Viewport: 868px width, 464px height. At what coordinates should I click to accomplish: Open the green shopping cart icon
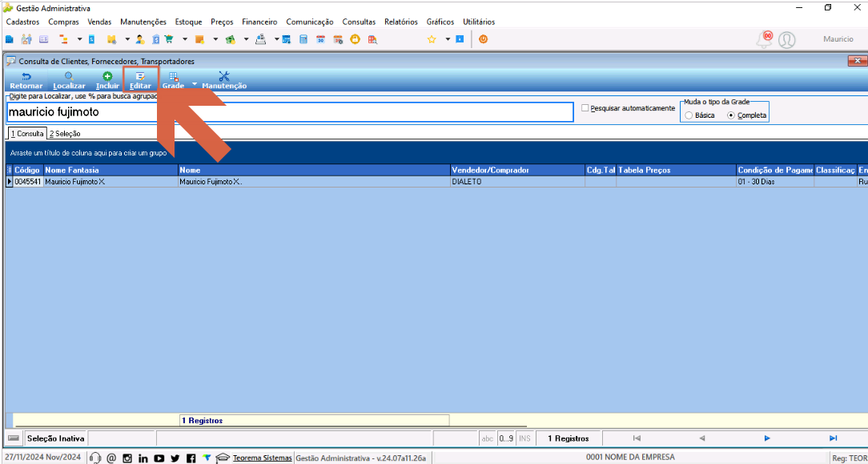pos(169,39)
